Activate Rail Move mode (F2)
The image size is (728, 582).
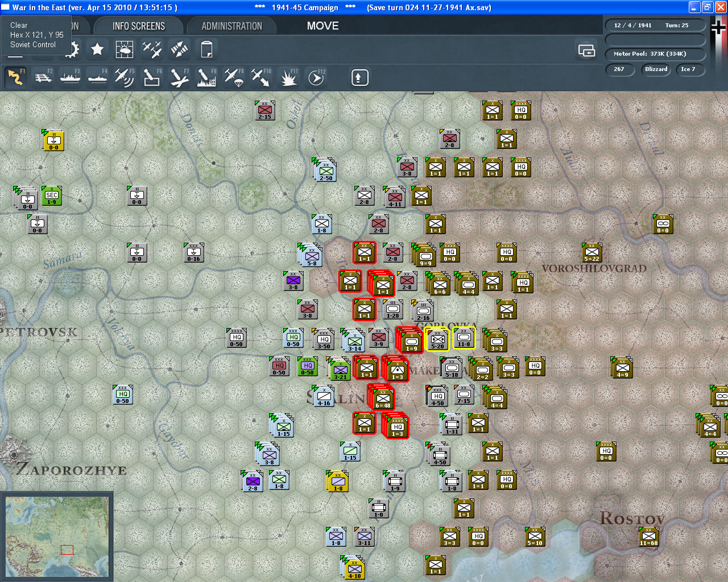[x=43, y=77]
